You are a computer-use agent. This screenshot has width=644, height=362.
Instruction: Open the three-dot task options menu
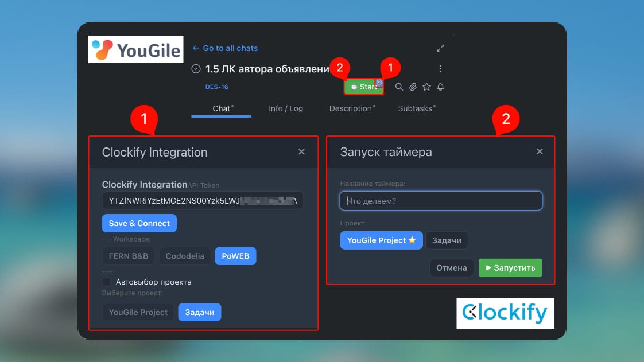[440, 68]
